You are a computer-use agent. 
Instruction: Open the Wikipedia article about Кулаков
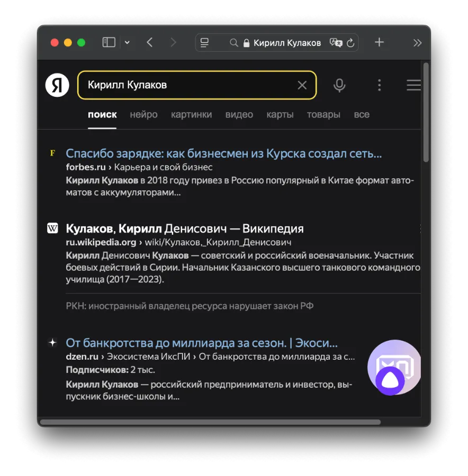click(184, 228)
